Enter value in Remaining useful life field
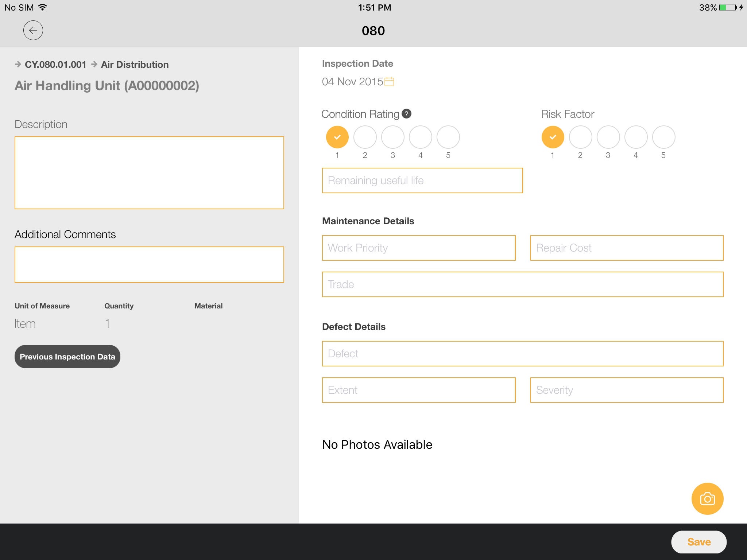The height and width of the screenshot is (560, 747). (422, 180)
